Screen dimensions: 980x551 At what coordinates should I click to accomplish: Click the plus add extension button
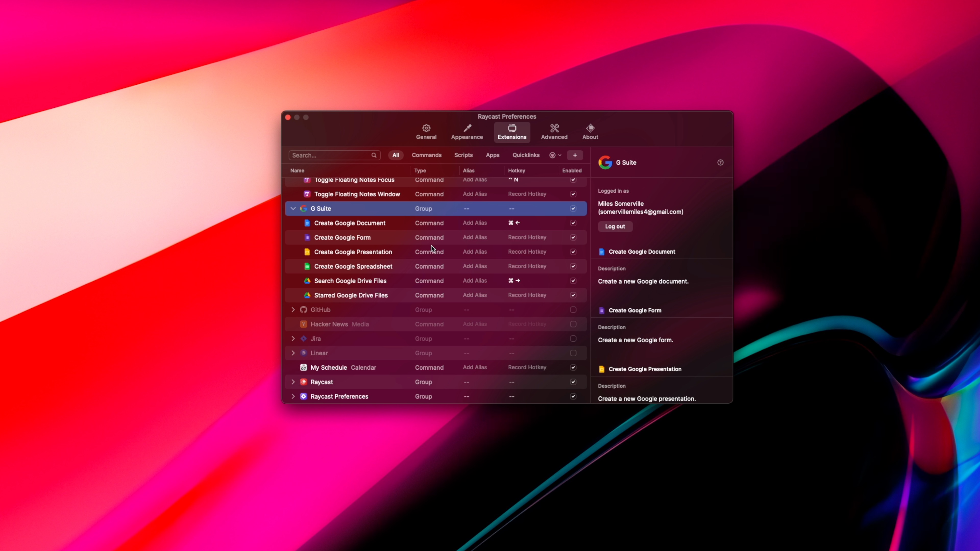[575, 155]
